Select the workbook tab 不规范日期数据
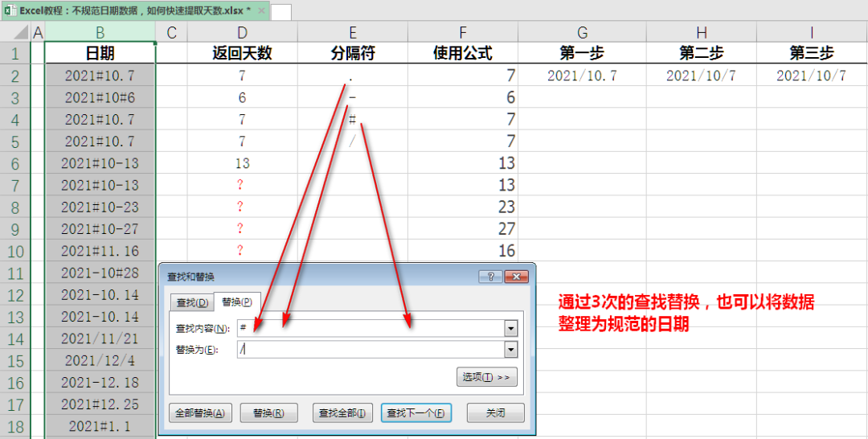 (135, 10)
